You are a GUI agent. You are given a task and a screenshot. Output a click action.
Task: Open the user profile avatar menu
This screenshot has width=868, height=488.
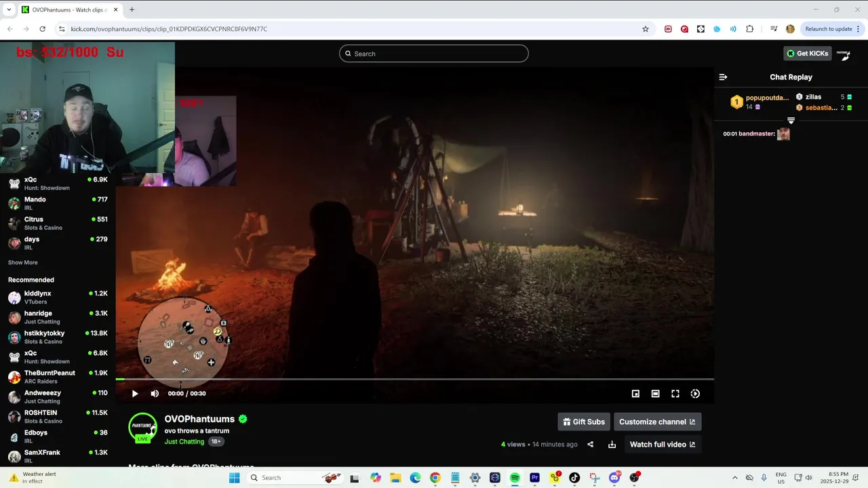tap(844, 54)
